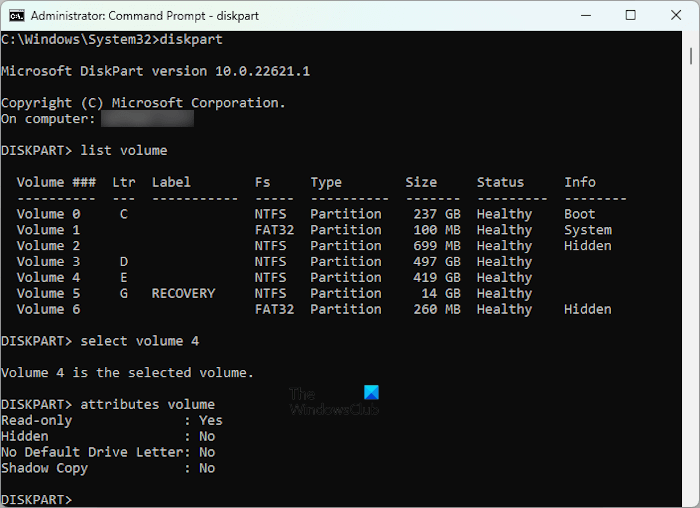Click the 'attributes volume' command text
The height and width of the screenshot is (508, 700).
(x=148, y=405)
